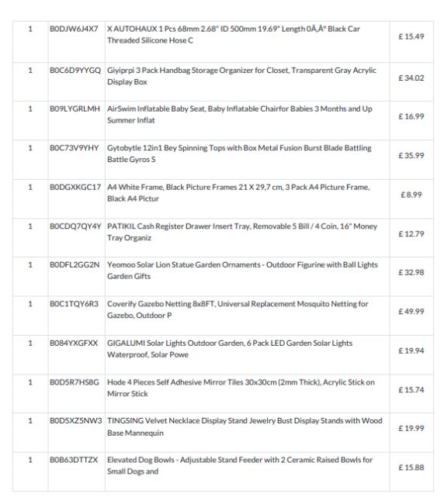Screen dimensions: 444x504
Task: Click the £ 19.94 price cell
Action: click(x=411, y=350)
